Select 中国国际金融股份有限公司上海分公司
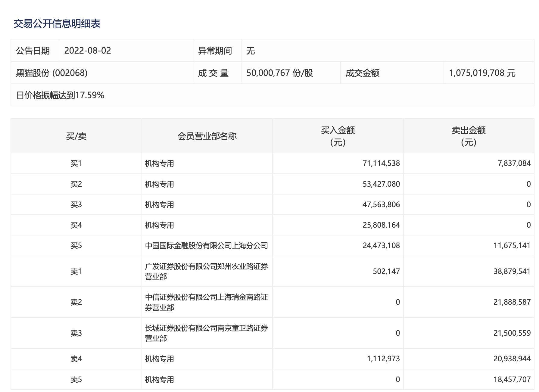Screen dimensions: 539x392 207,245
